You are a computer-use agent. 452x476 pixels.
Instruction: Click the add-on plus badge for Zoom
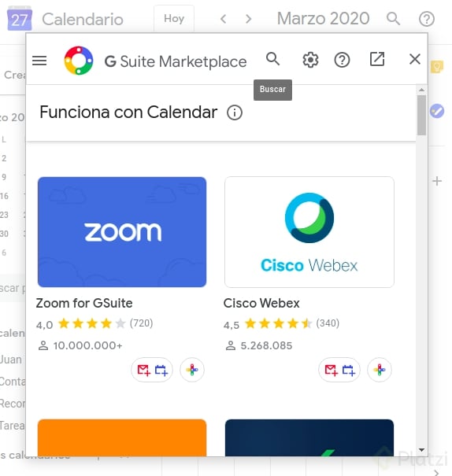(192, 370)
